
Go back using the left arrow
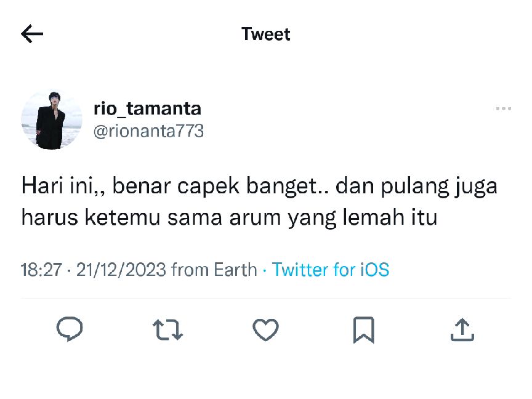coord(32,34)
